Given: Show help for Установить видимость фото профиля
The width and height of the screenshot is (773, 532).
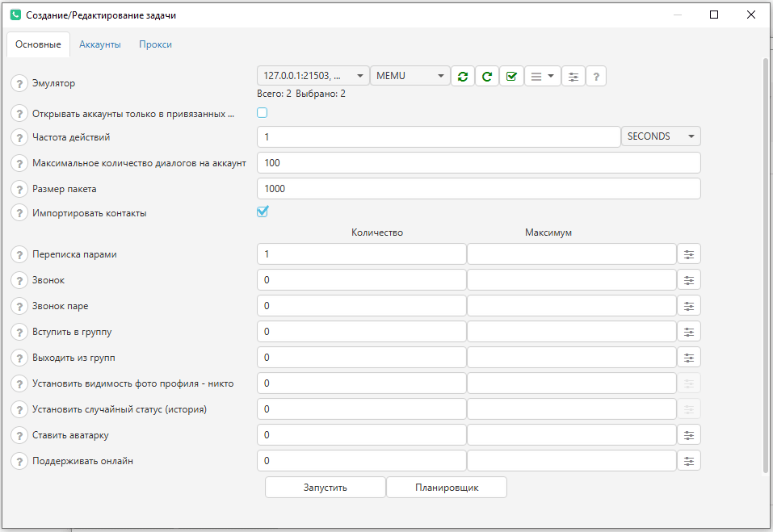Looking at the screenshot, I should click(19, 383).
